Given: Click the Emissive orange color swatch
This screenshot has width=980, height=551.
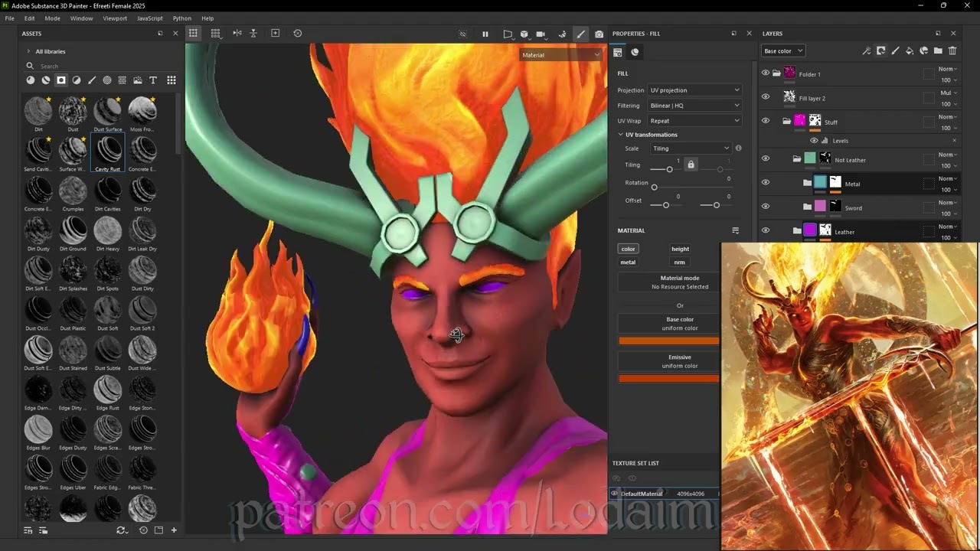Looking at the screenshot, I should (x=669, y=378).
